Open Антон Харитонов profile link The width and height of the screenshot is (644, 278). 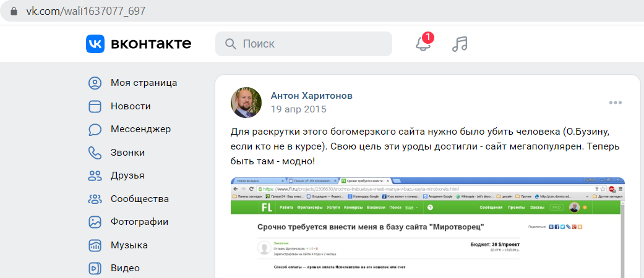pos(311,96)
